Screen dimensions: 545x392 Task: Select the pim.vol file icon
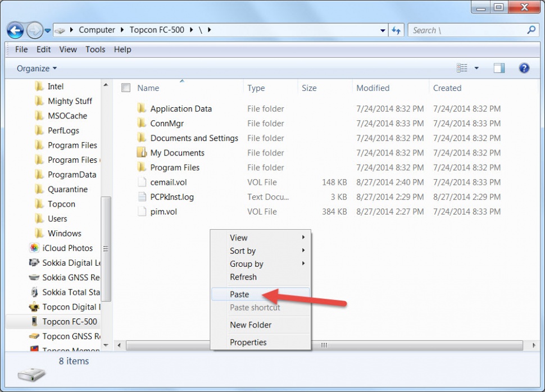coord(142,211)
